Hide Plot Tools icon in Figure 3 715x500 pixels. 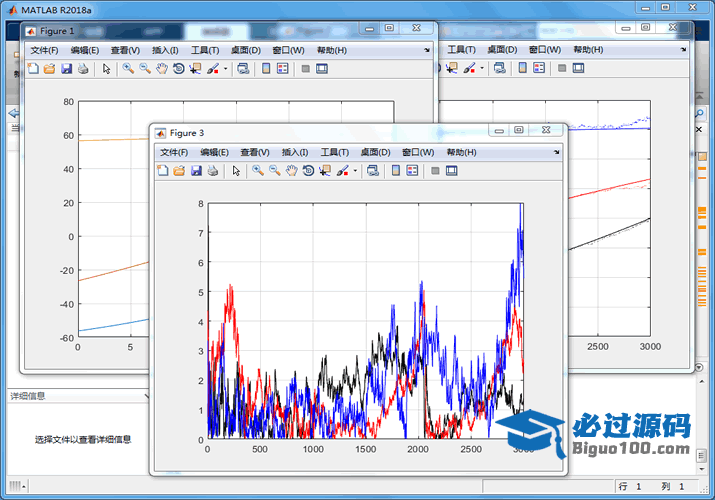point(435,171)
